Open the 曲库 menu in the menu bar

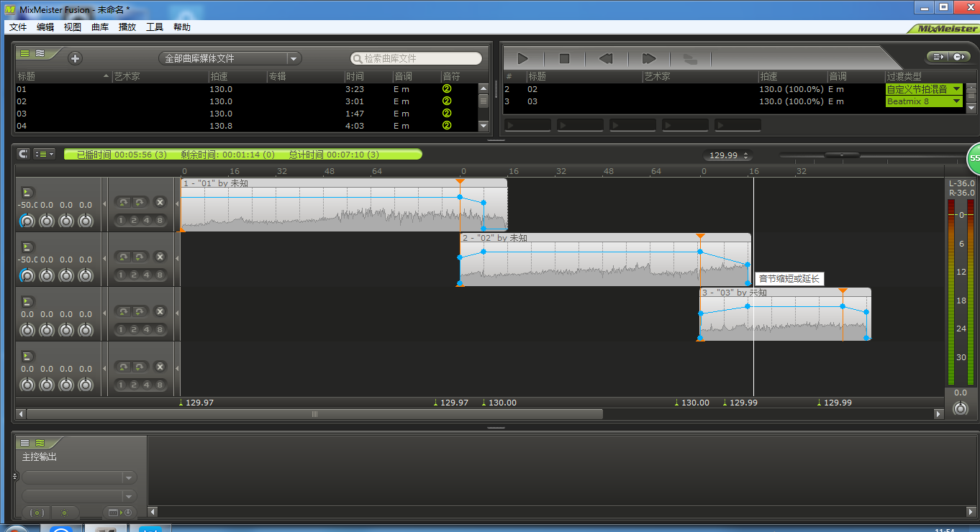point(99,27)
